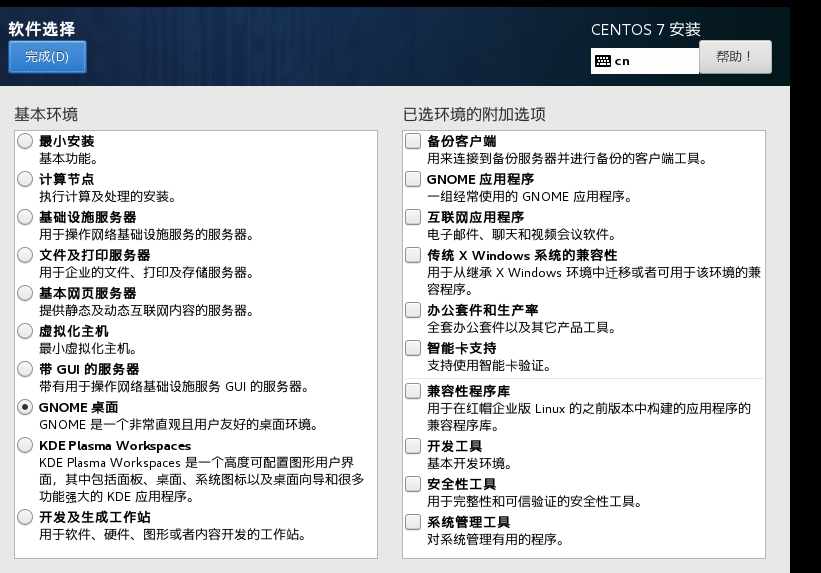Check the 互联网应用程序 add-on
The width and height of the screenshot is (821, 573).
click(413, 217)
